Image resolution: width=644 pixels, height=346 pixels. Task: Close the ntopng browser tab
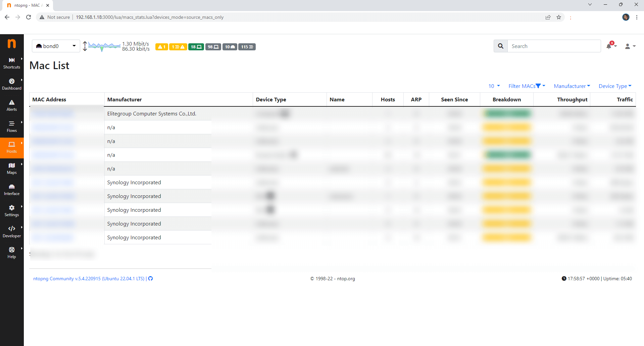[x=48, y=5]
